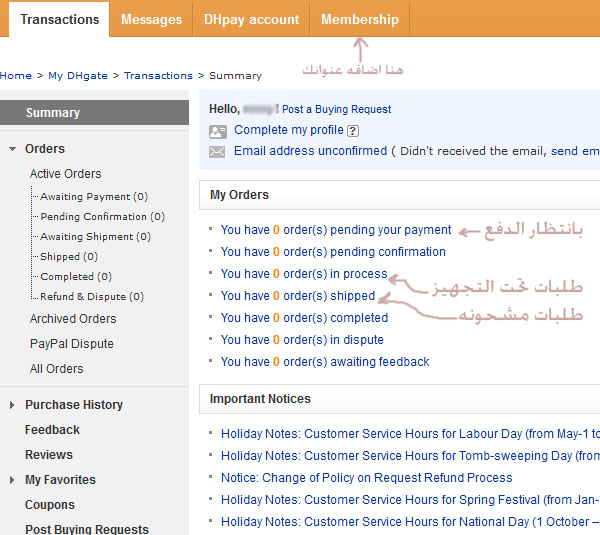The width and height of the screenshot is (600, 535).
Task: Expand the My Favorites section
Action: (12, 480)
